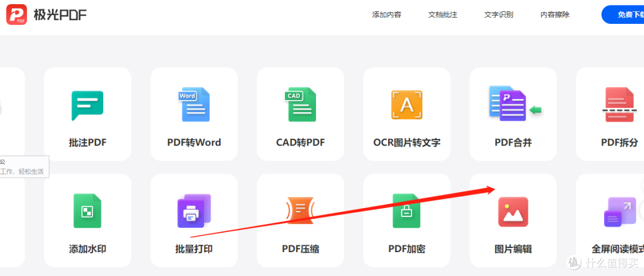Open the OCR图片转文字 label
This screenshot has height=276, width=644.
click(407, 142)
